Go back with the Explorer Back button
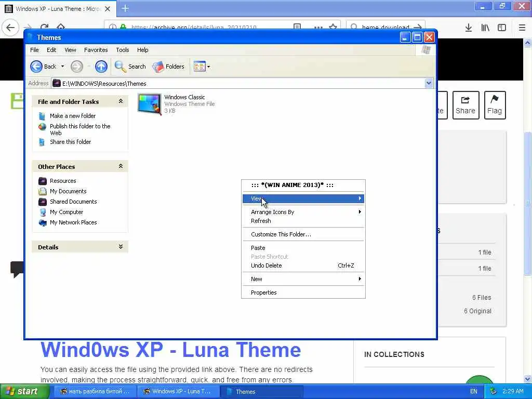The image size is (532, 399). click(x=43, y=66)
